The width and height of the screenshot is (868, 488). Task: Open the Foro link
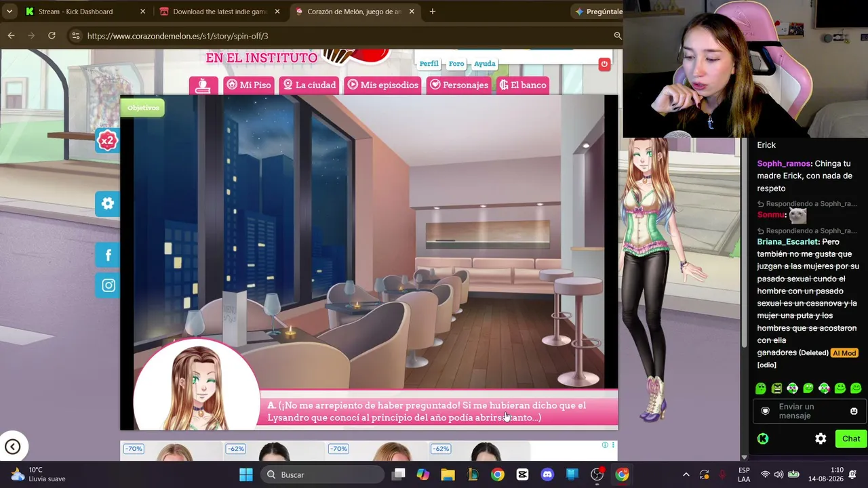[456, 64]
